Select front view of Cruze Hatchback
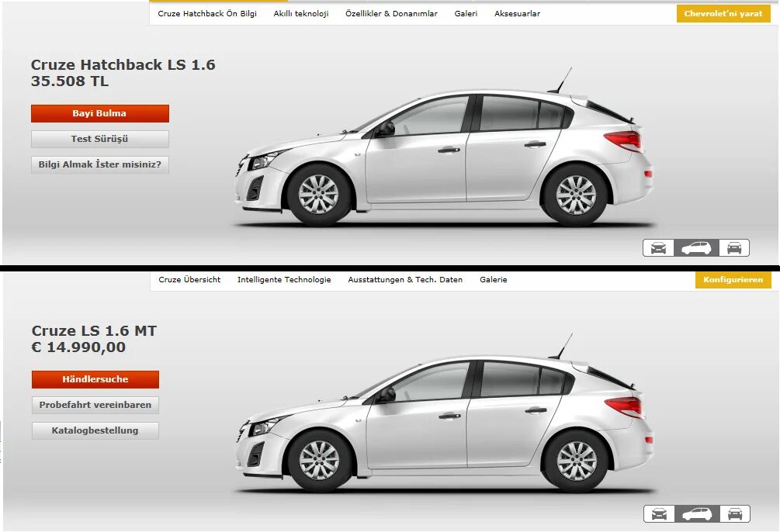The height and width of the screenshot is (532, 780). [659, 248]
